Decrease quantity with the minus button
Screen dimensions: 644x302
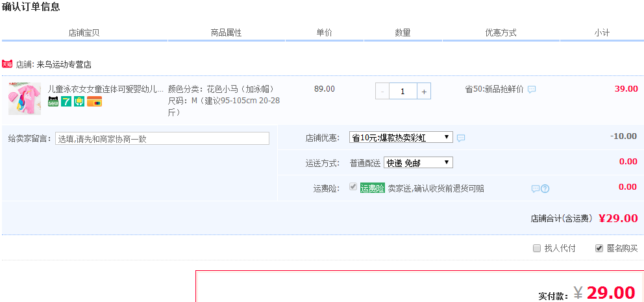[x=382, y=91]
